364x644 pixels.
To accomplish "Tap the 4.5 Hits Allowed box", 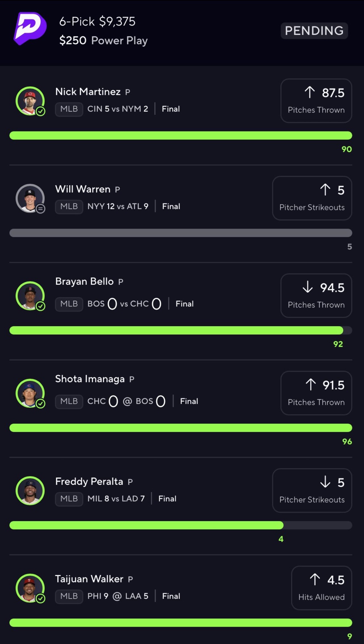I will 321,588.
